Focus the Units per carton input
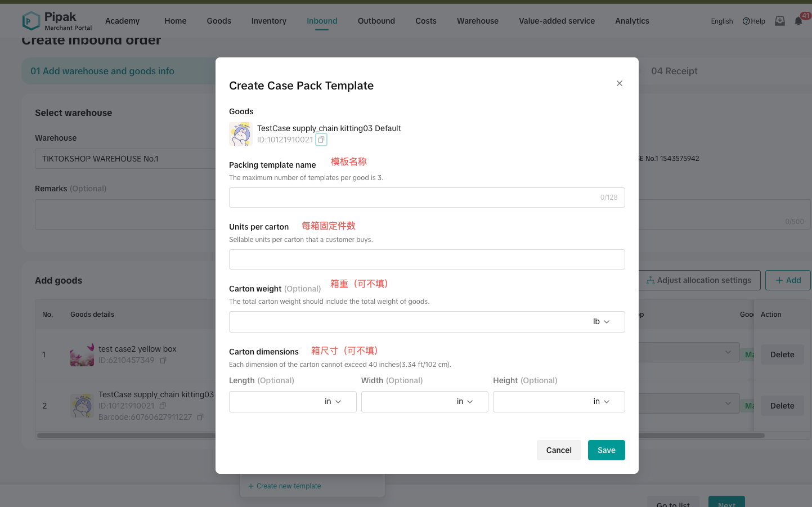This screenshot has height=507, width=812. pyautogui.click(x=427, y=259)
